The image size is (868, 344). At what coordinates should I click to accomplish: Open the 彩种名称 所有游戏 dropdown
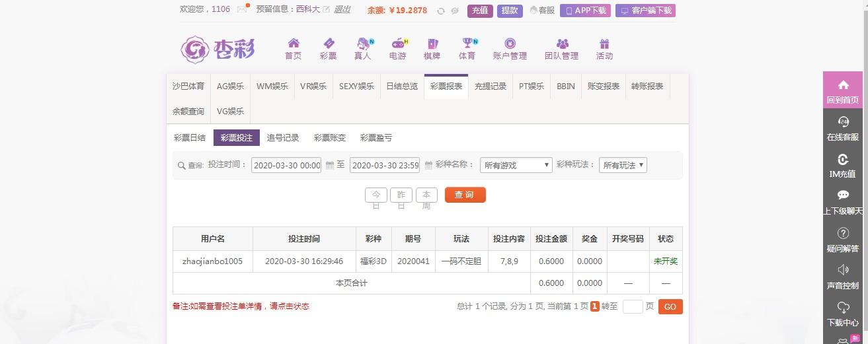click(516, 165)
